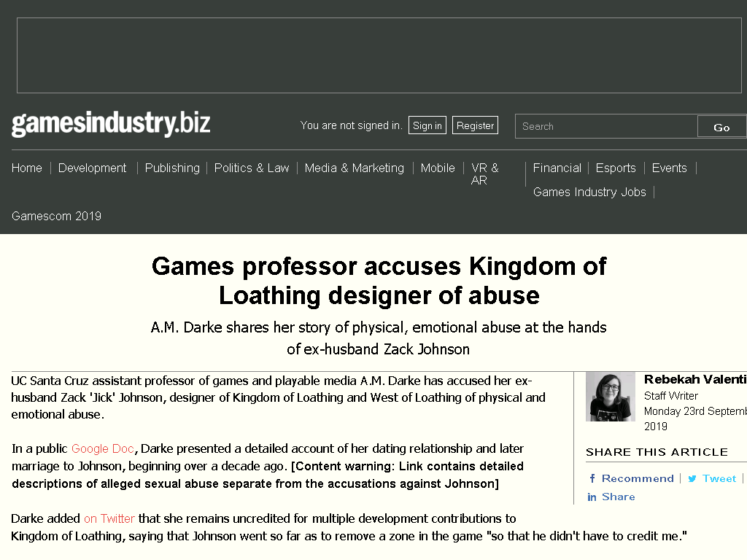Click the top banner advertisement area

pyautogui.click(x=379, y=55)
